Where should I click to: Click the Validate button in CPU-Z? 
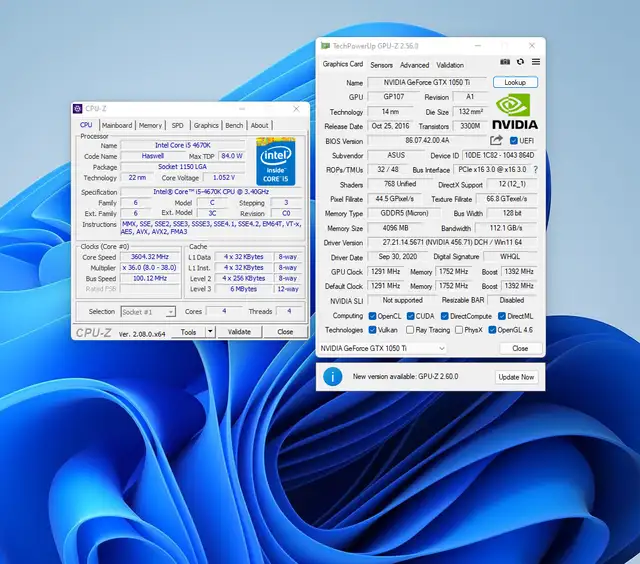[239, 332]
